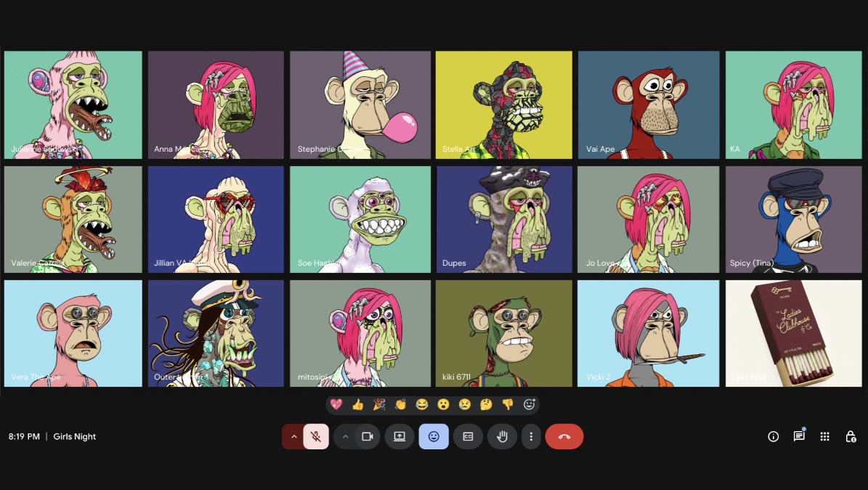
Task: Open the more emoji picker
Action: click(x=530, y=404)
